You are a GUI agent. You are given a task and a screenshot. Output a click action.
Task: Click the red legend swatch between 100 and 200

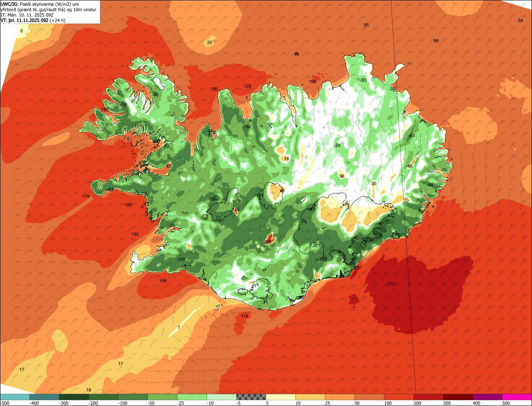[x=399, y=397]
